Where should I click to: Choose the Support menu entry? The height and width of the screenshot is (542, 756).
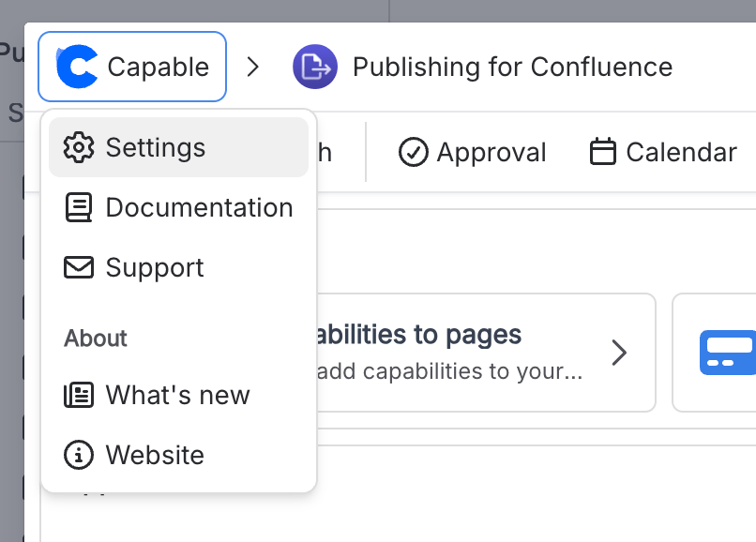[x=155, y=267]
